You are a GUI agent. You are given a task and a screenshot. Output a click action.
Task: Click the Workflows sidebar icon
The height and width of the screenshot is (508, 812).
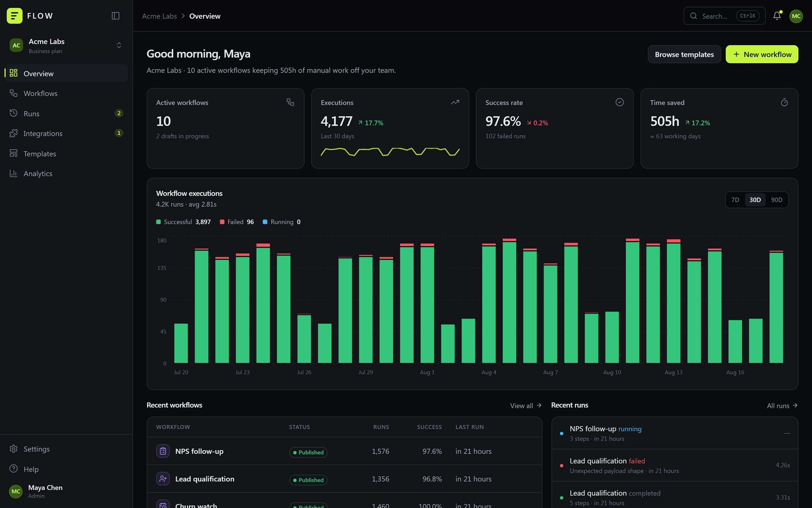[13, 93]
